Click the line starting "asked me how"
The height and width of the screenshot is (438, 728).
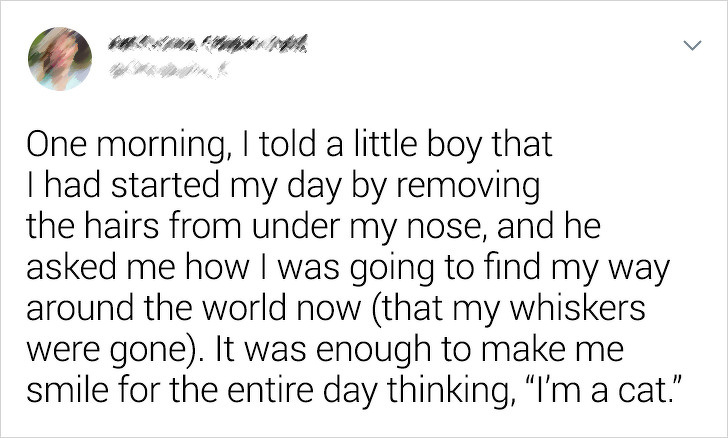click(348, 268)
